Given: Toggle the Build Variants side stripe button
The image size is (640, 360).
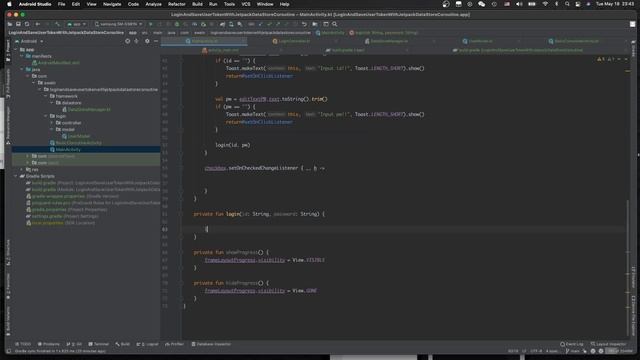Looking at the screenshot, I should coord(8,320).
